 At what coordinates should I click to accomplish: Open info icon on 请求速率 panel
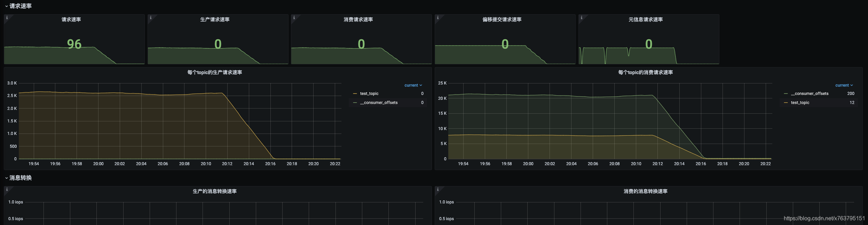7,17
